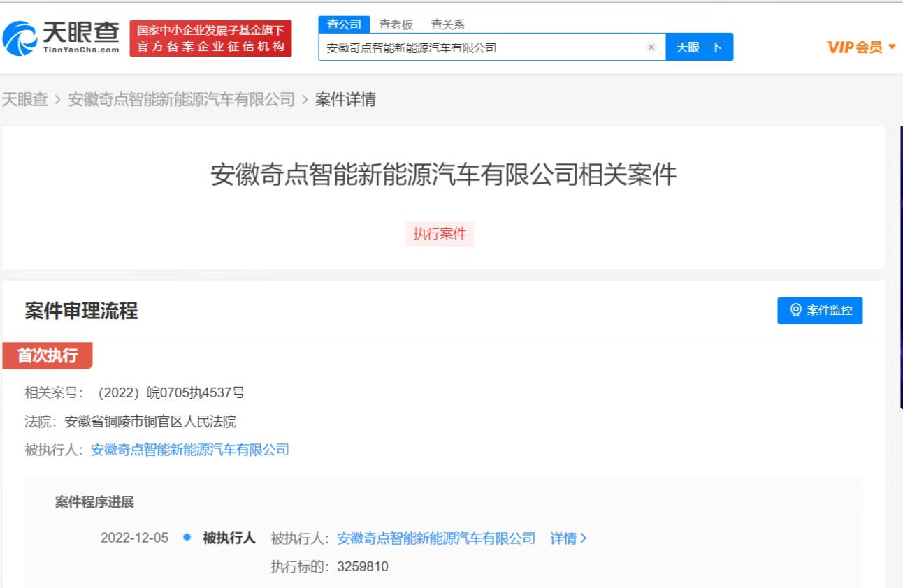
Task: Click the national SME fund red banner
Action: (211, 38)
